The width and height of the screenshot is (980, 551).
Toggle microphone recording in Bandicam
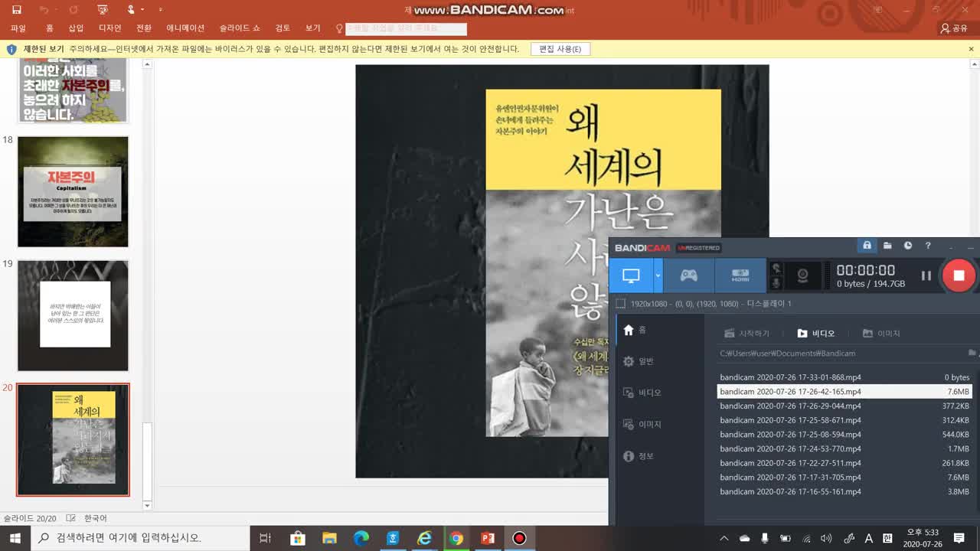click(x=776, y=284)
